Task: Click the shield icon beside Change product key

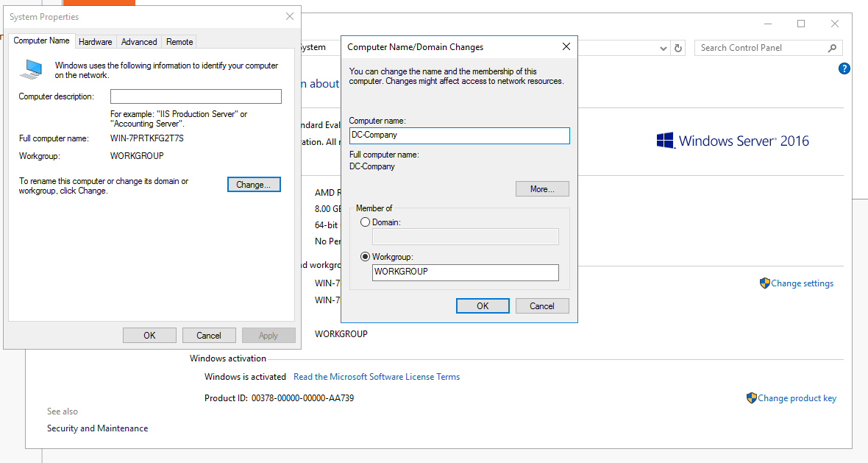Action: tap(752, 398)
